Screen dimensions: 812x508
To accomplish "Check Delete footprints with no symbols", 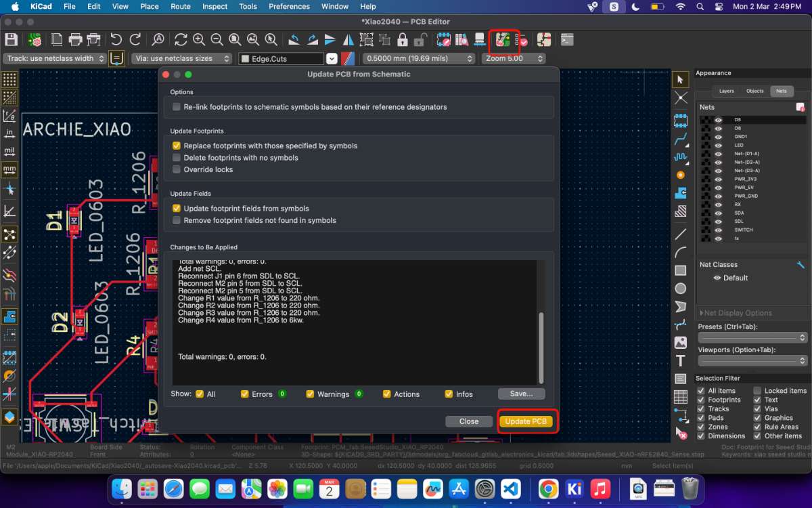I will (177, 158).
